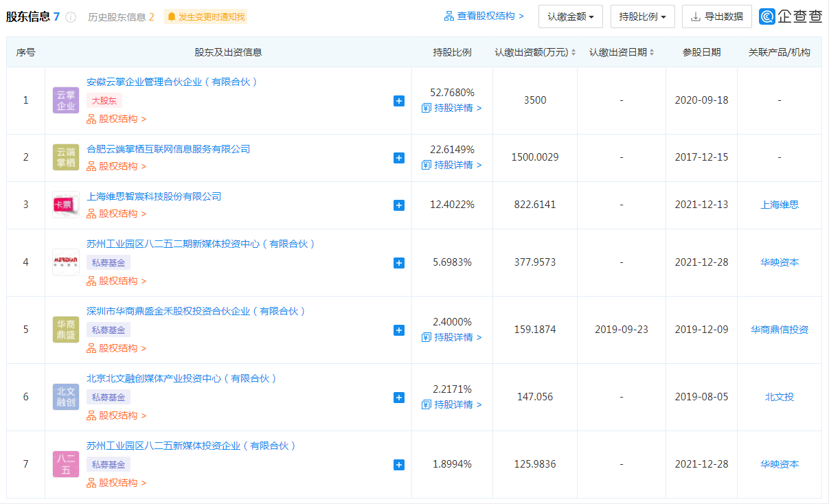Open 合肥云端掌栖互联网信息服务有限公司 link
829x504 pixels.
click(x=168, y=149)
